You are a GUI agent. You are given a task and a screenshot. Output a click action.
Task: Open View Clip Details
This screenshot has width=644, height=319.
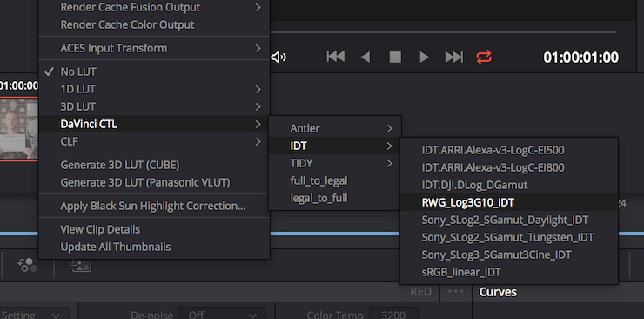[x=154, y=229]
